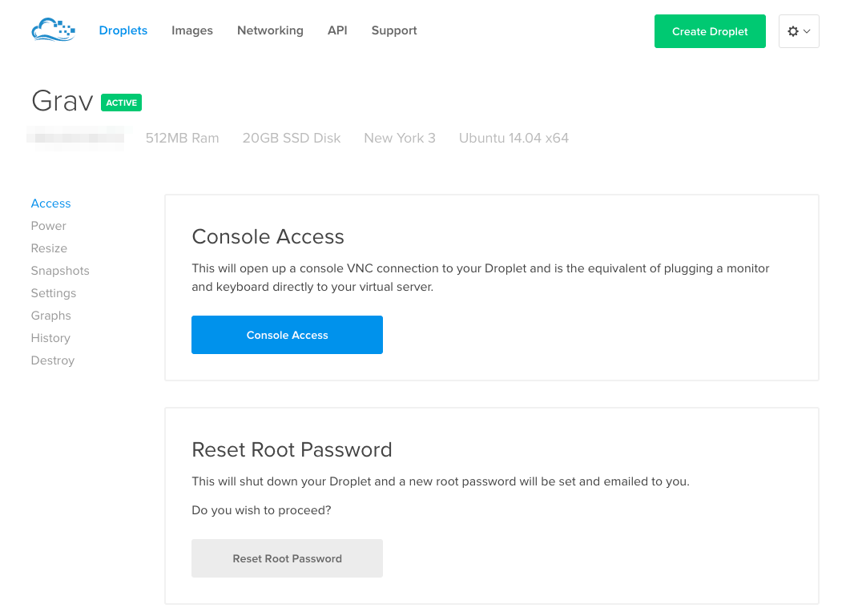Click the blurred droplet IP address
The width and height of the screenshot is (854, 616).
(77, 138)
